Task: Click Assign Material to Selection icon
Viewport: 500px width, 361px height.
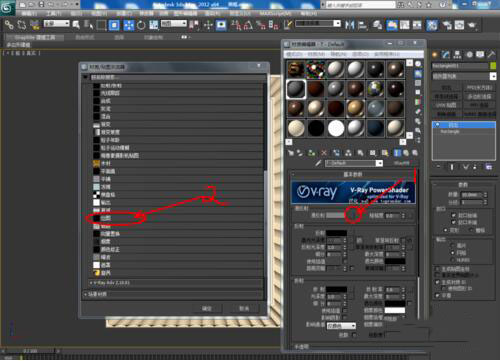Action: [x=312, y=153]
